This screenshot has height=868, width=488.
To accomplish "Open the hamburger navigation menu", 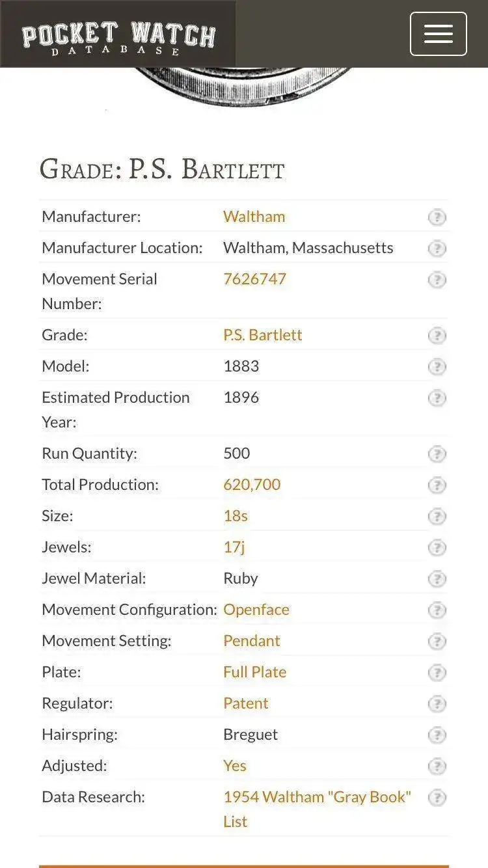I will click(x=438, y=34).
